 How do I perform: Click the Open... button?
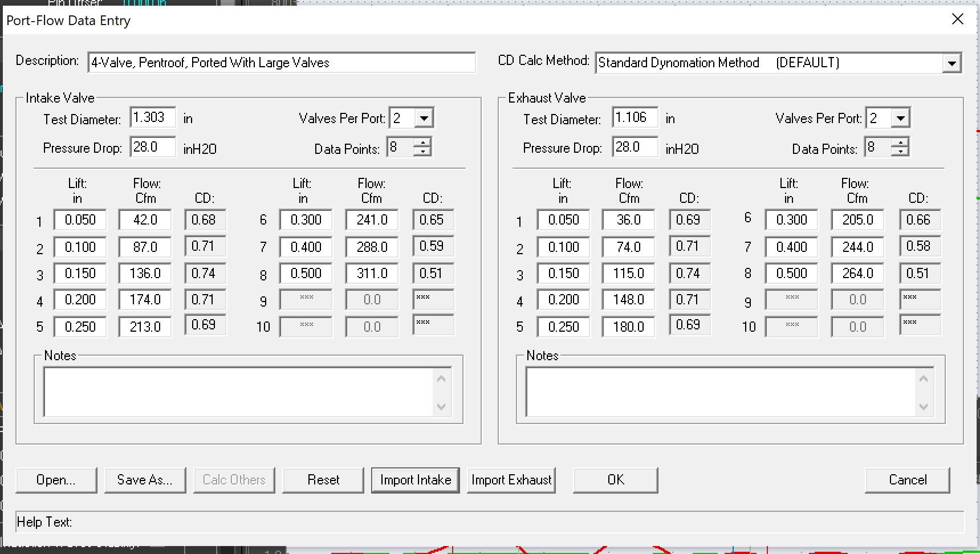click(56, 480)
